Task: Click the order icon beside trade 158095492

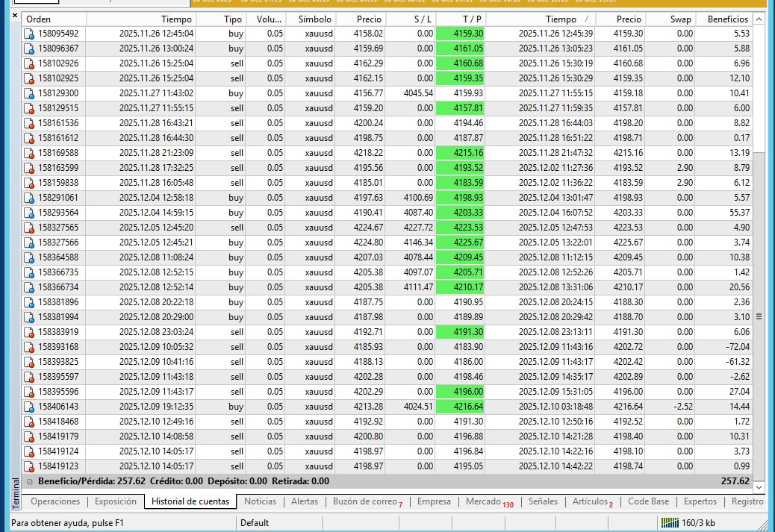Action: (x=28, y=34)
